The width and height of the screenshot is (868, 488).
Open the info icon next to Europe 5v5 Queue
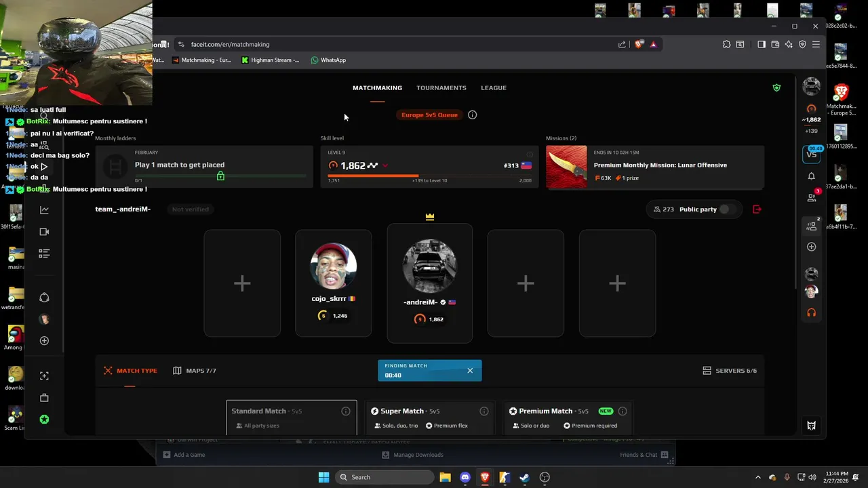pos(473,115)
